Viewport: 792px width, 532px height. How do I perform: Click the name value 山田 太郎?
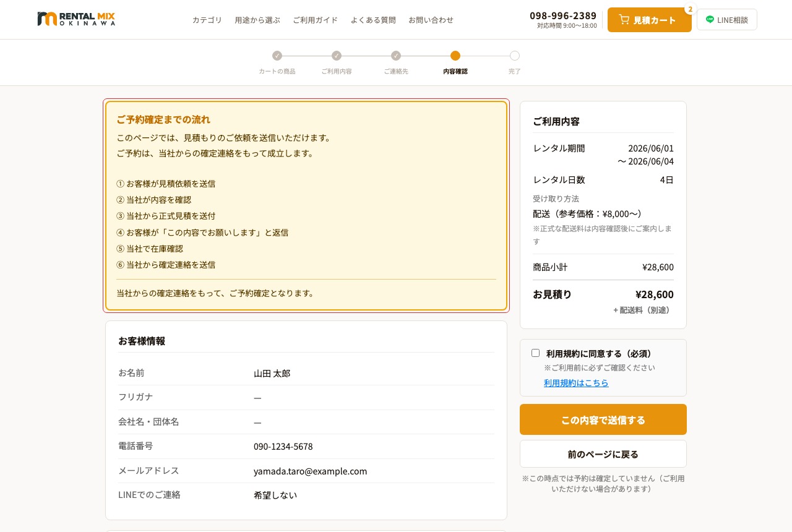click(x=272, y=373)
